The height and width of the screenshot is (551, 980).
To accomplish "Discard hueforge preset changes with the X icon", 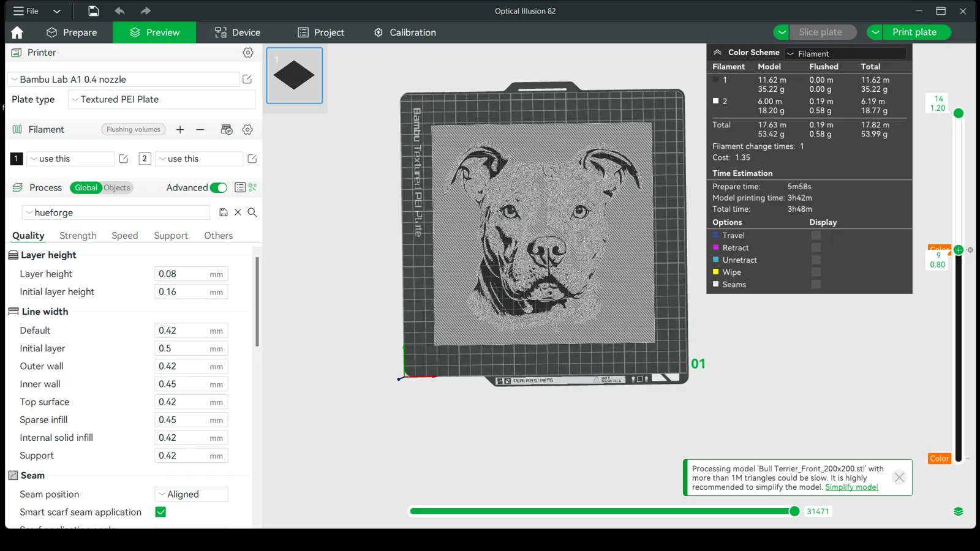I will tap(238, 212).
